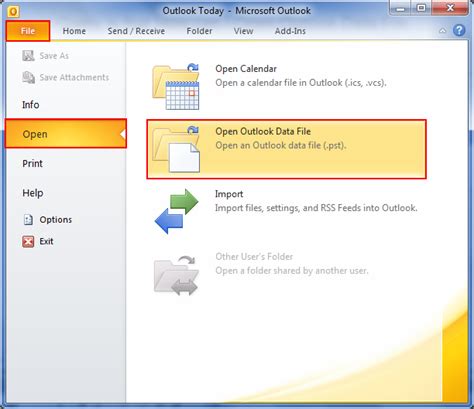Click the red Exit icon
Screen dimensions: 474x409
coord(28,241)
